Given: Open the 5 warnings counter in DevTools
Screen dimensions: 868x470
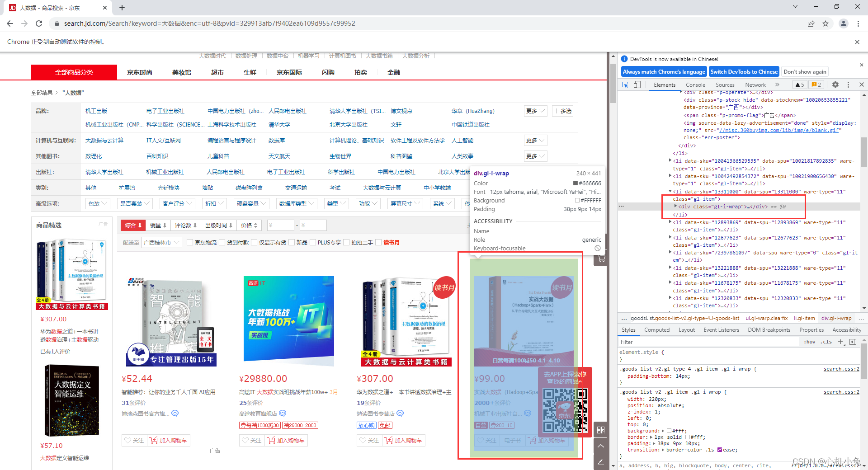Looking at the screenshot, I should [x=800, y=85].
